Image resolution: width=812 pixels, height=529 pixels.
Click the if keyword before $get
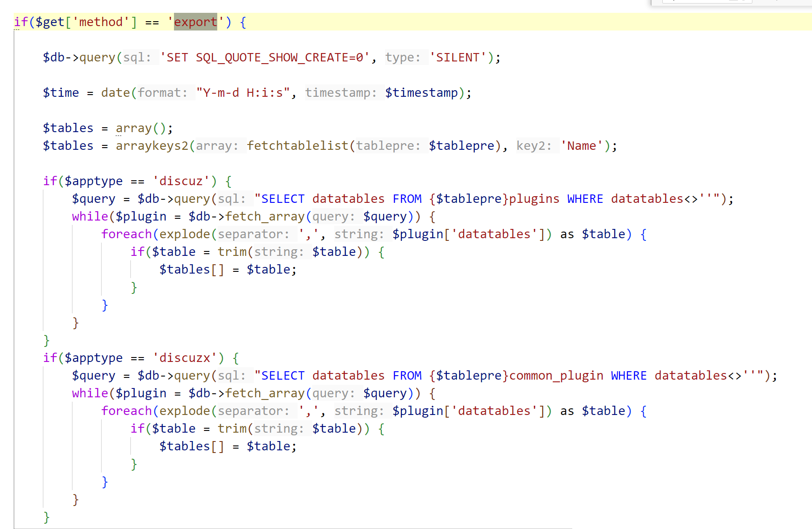click(21, 22)
